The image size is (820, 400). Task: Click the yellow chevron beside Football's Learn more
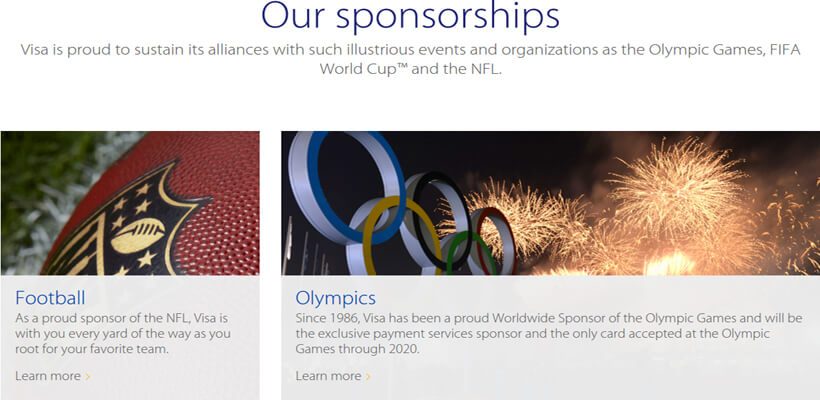[x=88, y=376]
